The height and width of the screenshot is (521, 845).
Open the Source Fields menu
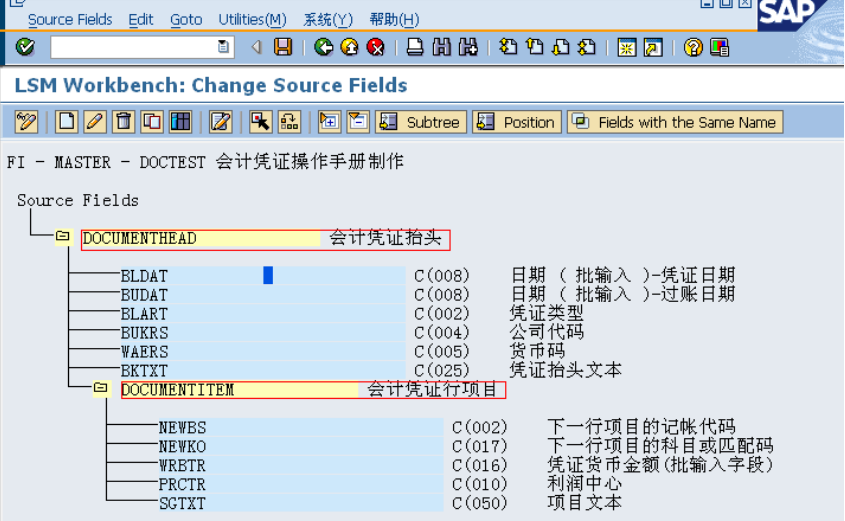(x=70, y=19)
